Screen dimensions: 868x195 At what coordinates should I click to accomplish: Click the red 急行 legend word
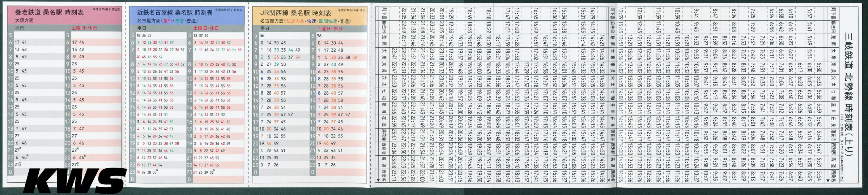(168, 21)
